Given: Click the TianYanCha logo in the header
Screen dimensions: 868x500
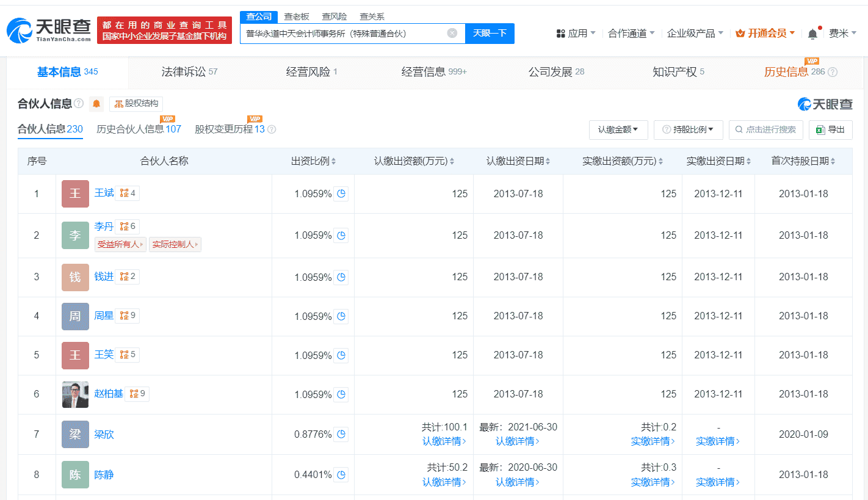Looking at the screenshot, I should tap(49, 31).
